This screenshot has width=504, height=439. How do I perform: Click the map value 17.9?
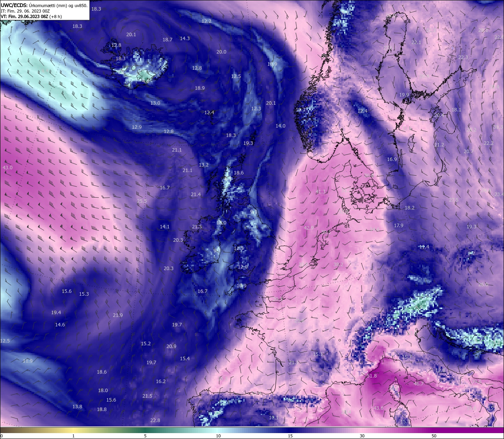coord(398,226)
